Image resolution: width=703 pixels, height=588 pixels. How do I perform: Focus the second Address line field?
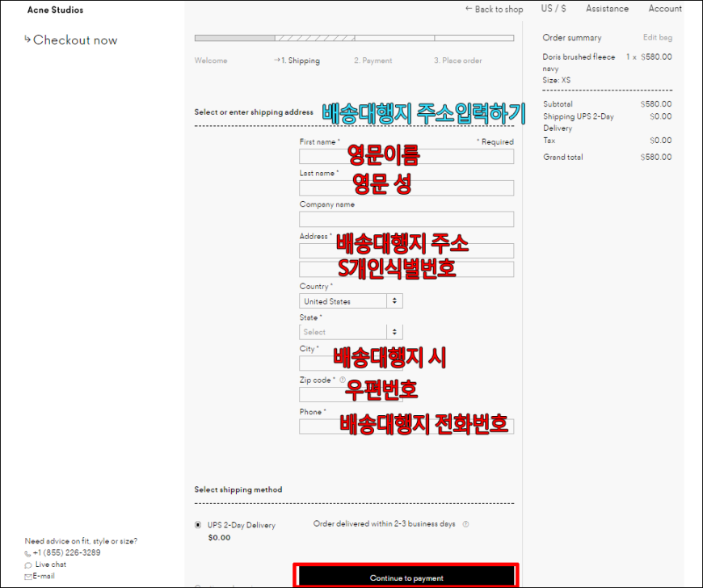[406, 269]
